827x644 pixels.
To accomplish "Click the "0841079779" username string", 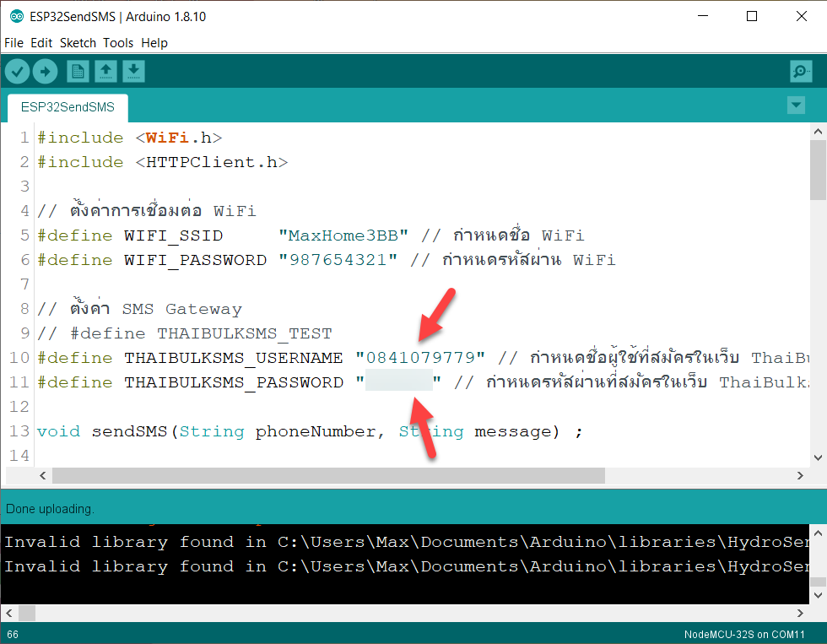I will (x=420, y=358).
